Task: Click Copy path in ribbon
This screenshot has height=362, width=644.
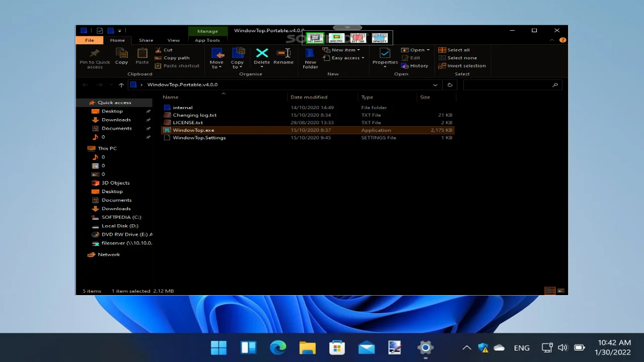Action: (172, 58)
